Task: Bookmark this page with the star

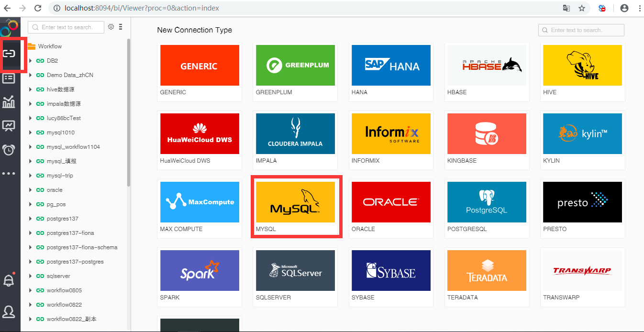Action: 582,8
